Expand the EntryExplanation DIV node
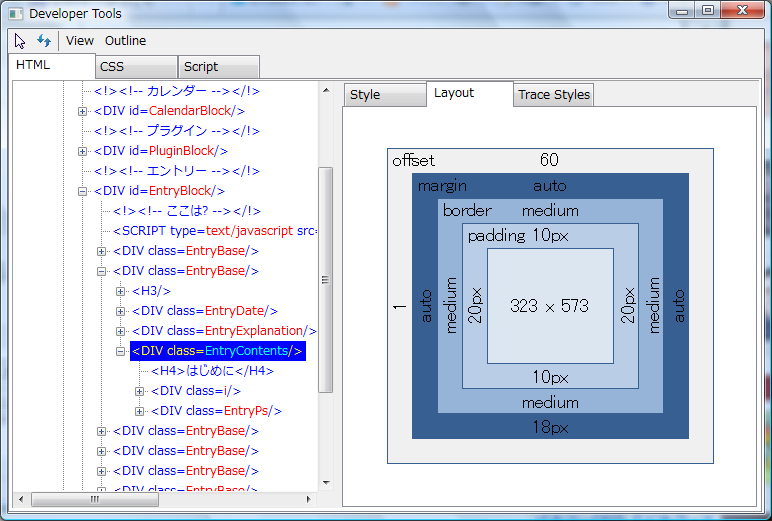772x521 pixels. (x=120, y=331)
